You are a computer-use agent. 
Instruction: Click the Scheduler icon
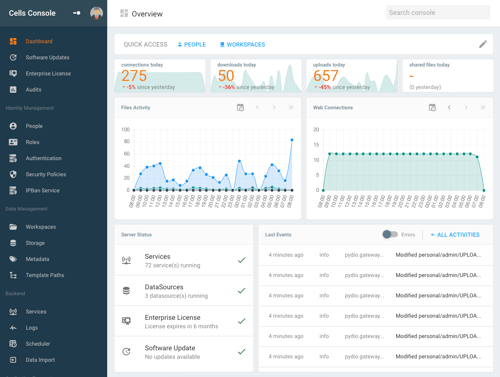[x=13, y=344]
